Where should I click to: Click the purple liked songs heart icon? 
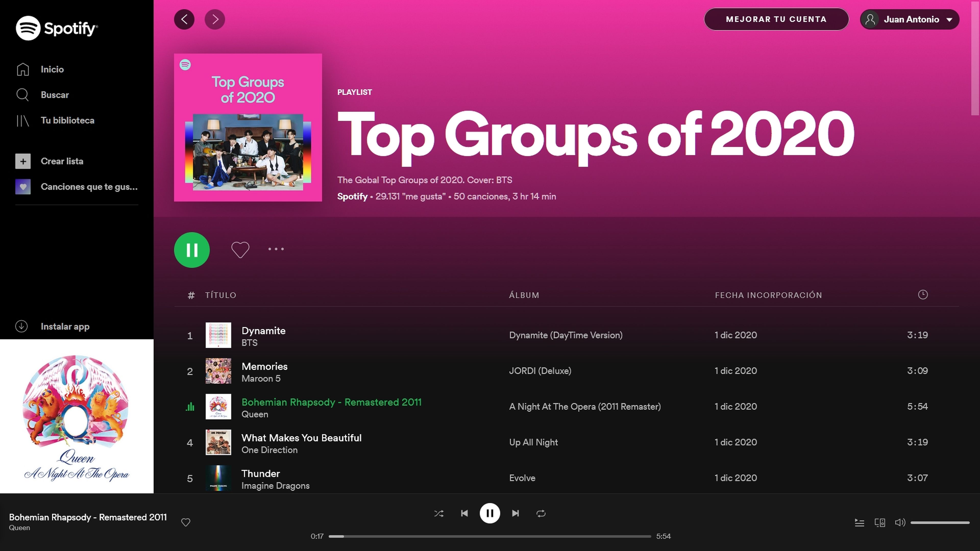pyautogui.click(x=23, y=187)
